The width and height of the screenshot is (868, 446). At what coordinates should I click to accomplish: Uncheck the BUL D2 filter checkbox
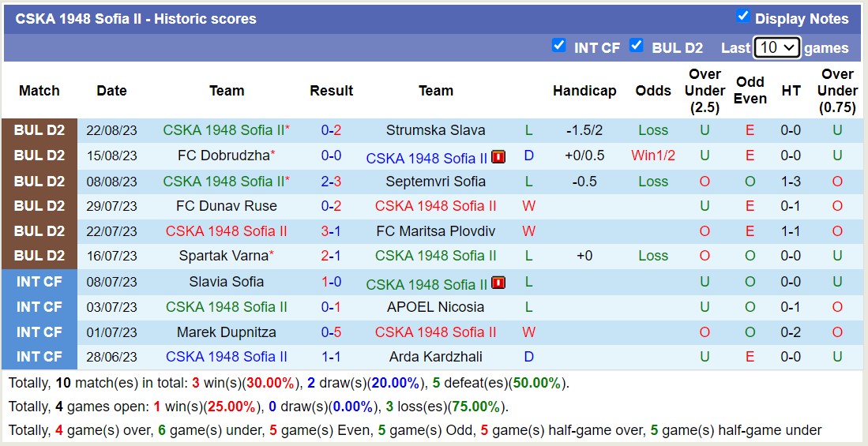click(636, 46)
